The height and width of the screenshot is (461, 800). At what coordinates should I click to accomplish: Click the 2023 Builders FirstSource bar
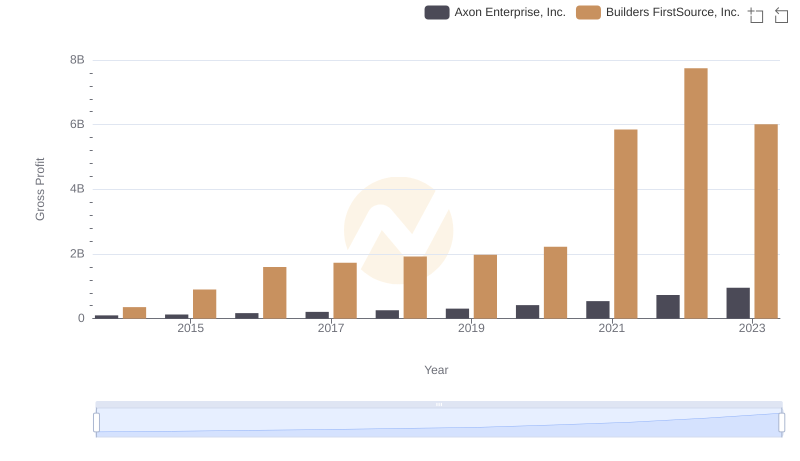(x=766, y=221)
